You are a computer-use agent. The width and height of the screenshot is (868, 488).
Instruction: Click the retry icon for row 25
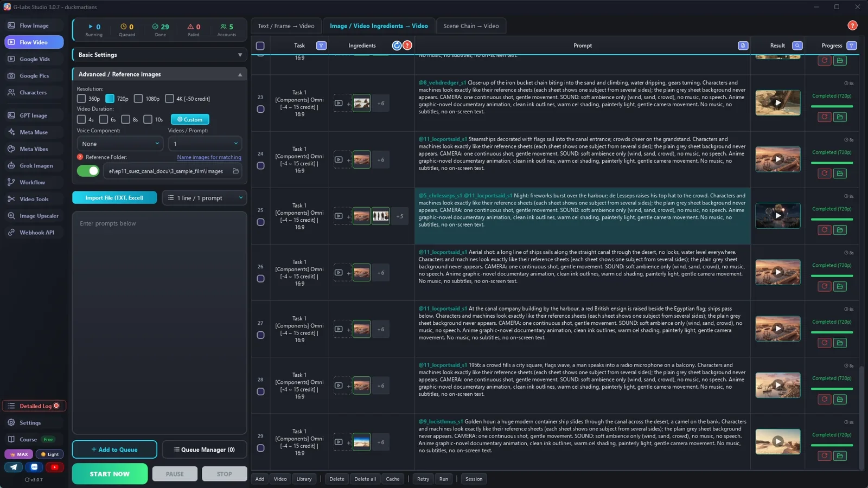pyautogui.click(x=824, y=230)
